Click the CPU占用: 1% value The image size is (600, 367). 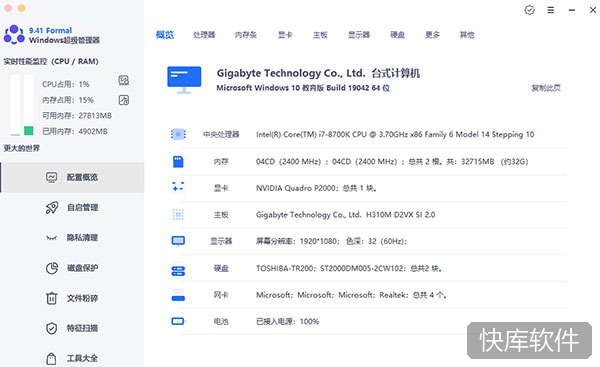point(65,84)
